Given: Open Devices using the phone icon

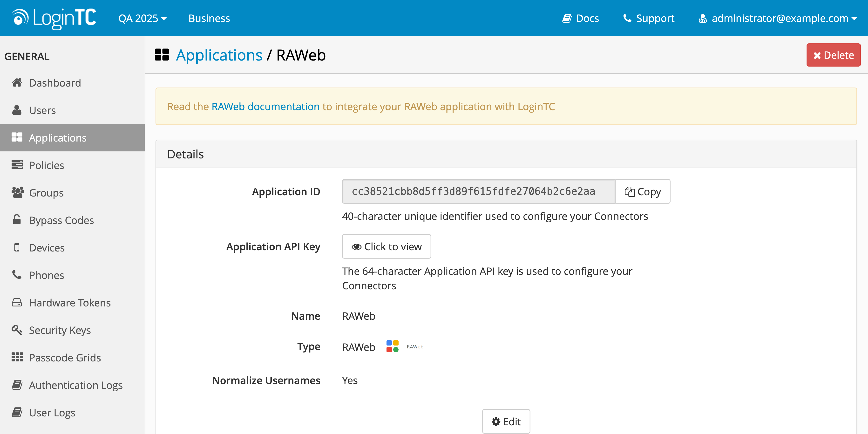Looking at the screenshot, I should 17,247.
